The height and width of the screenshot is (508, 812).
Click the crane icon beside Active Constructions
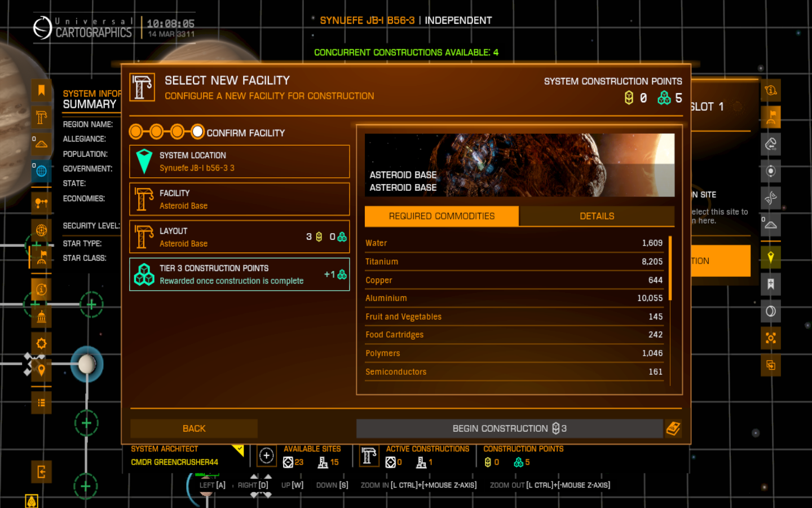(x=369, y=456)
